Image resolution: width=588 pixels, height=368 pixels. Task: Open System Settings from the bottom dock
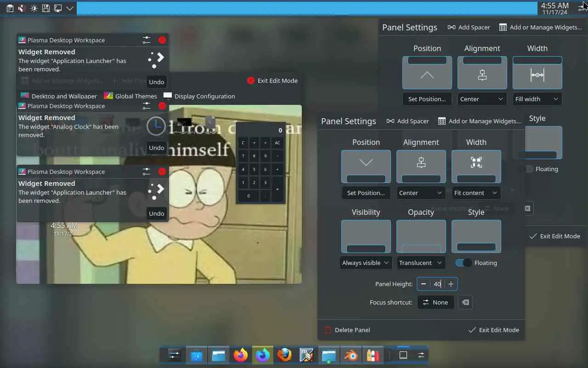click(x=174, y=355)
